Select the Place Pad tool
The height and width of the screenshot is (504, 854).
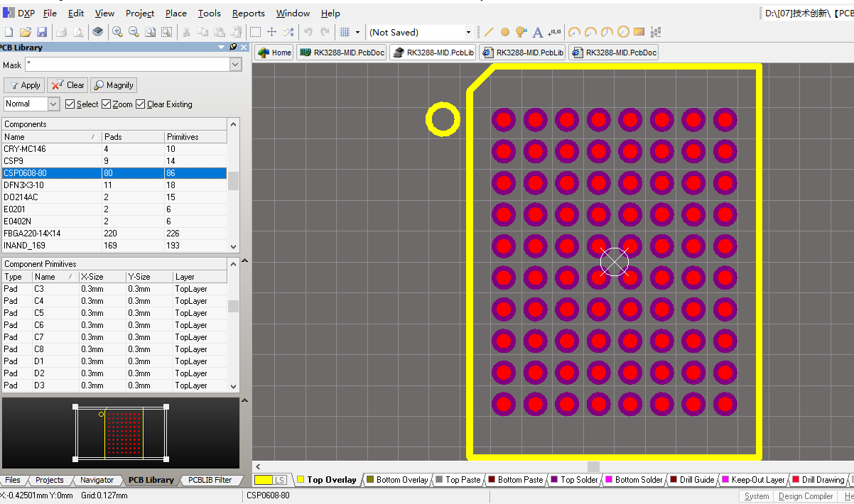pyautogui.click(x=505, y=32)
